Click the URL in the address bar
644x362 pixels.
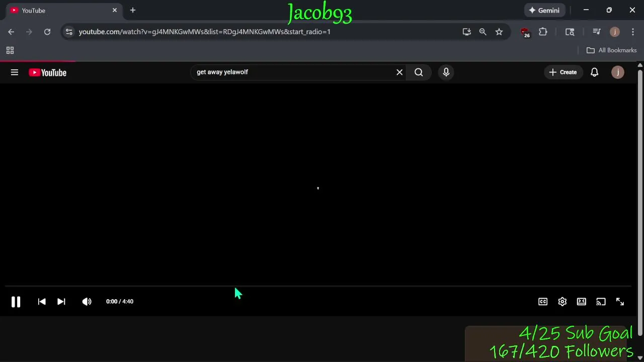[204, 32]
